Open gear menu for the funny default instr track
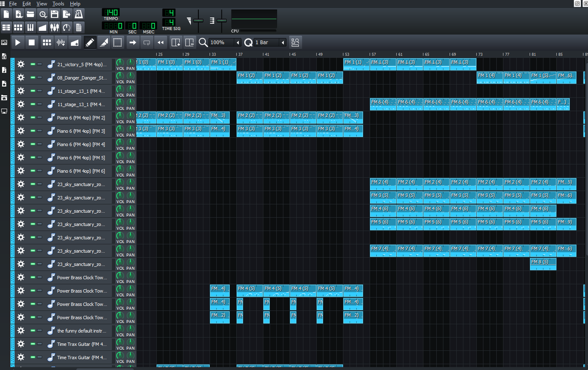The height and width of the screenshot is (370, 588). pyautogui.click(x=21, y=330)
